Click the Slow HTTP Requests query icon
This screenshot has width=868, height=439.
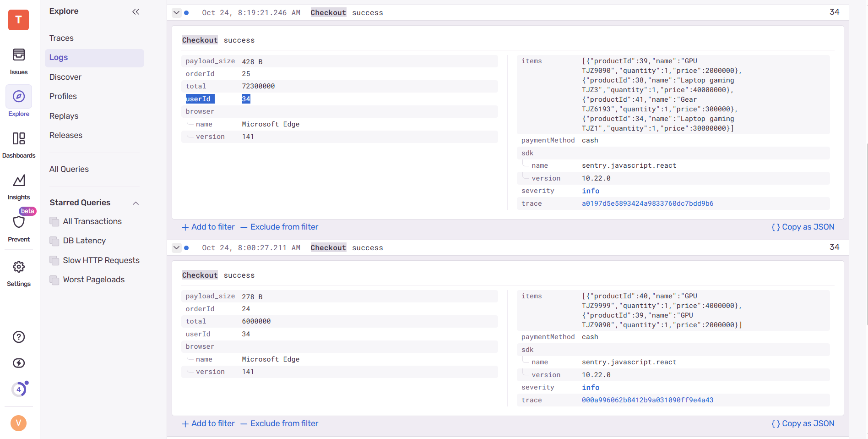click(54, 261)
